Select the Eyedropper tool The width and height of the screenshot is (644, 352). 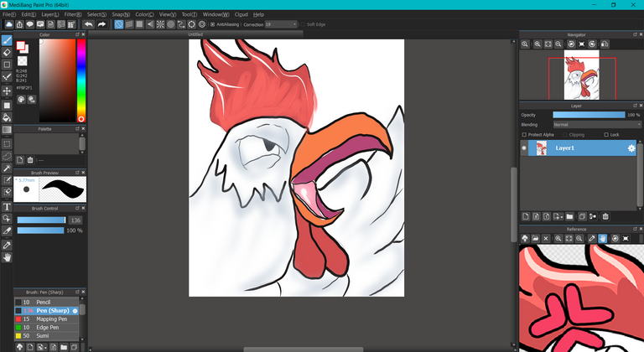(7, 246)
